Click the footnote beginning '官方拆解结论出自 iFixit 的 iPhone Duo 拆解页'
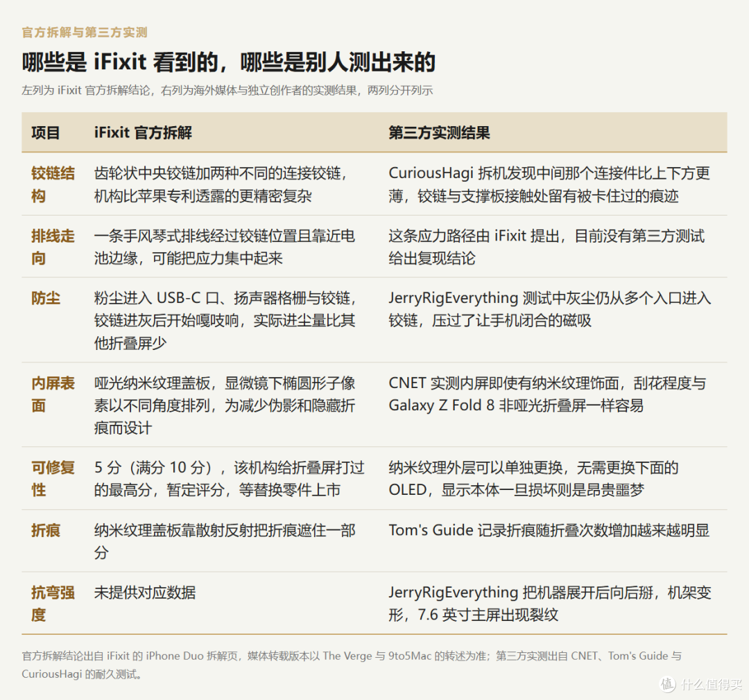 (352, 665)
